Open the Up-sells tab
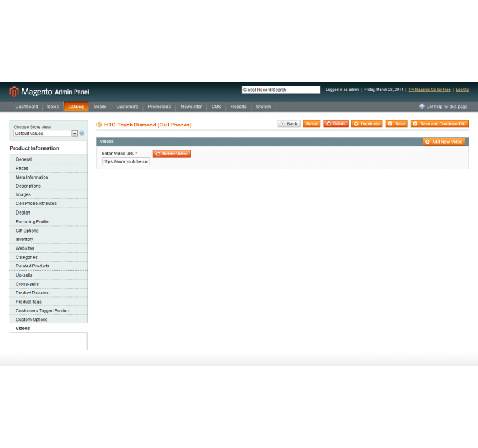 pos(49,275)
